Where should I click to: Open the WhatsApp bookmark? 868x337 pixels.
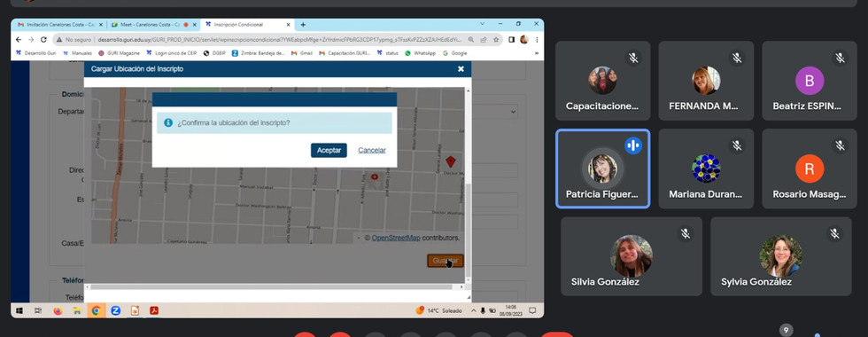(420, 53)
